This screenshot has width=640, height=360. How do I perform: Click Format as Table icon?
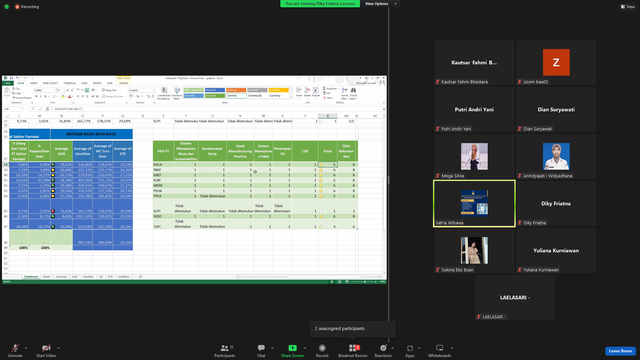[177, 93]
